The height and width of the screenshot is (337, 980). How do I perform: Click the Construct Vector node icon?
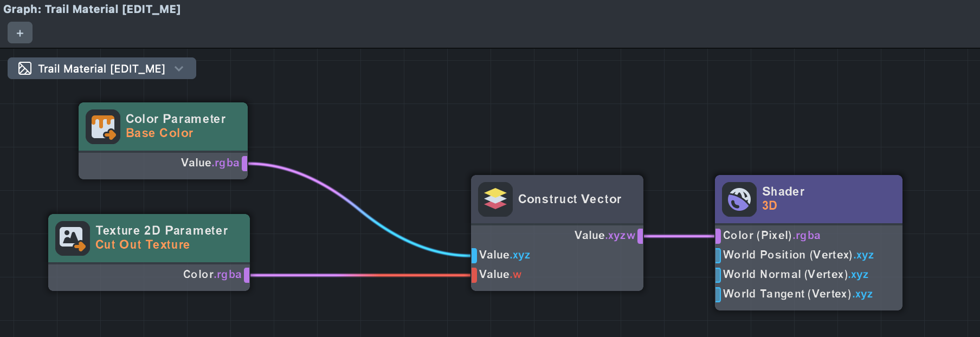[495, 199]
